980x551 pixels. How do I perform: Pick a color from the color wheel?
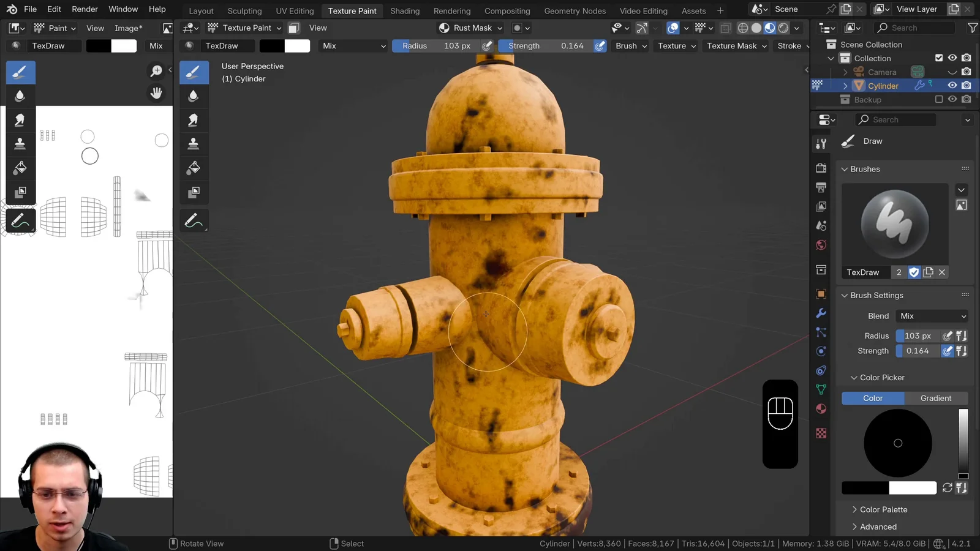tap(898, 443)
